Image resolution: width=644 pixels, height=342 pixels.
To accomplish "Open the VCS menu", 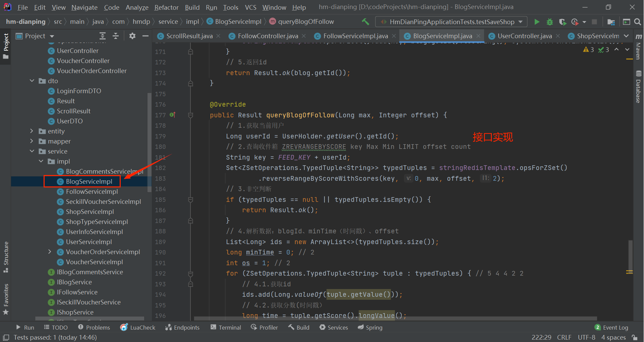I will pos(250,7).
